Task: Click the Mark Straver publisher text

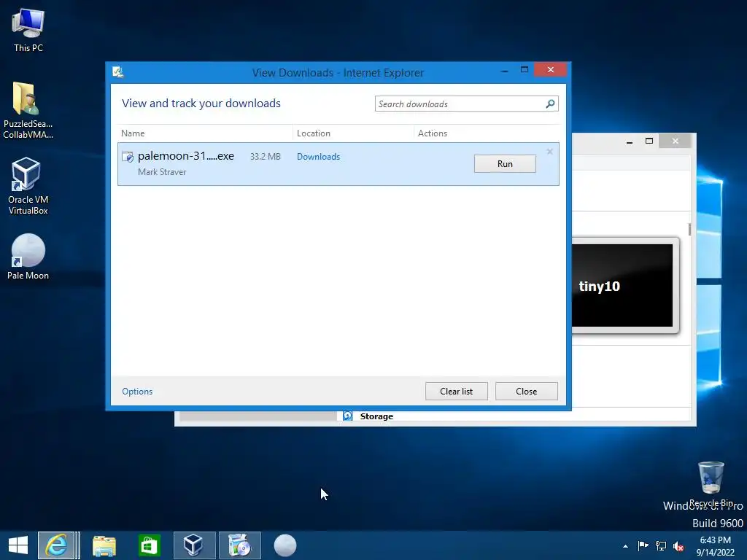Action: point(162,172)
